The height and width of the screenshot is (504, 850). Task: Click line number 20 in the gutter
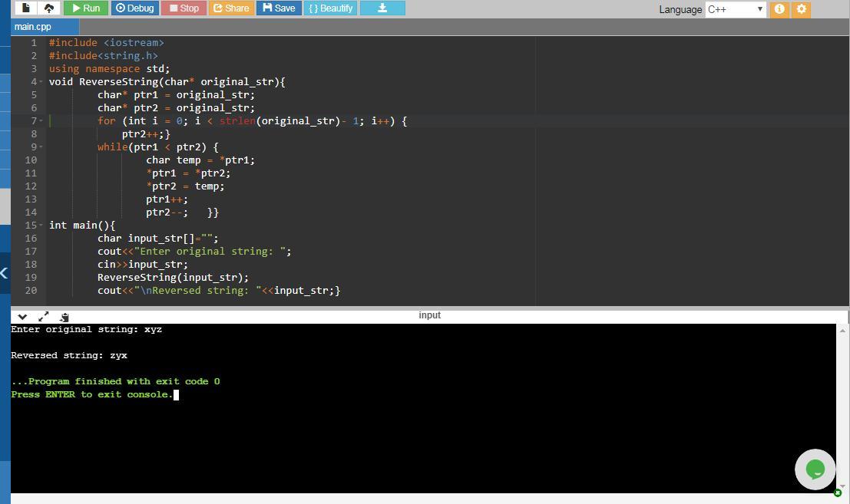point(31,290)
